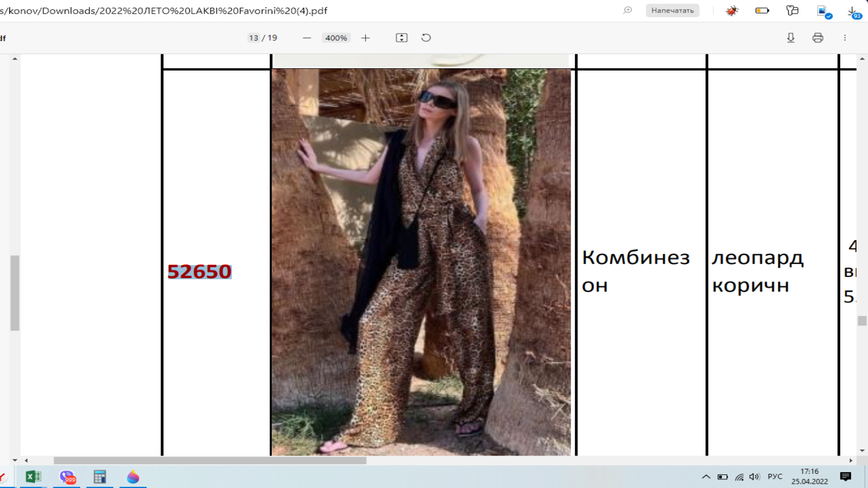Click the horizontal scrollbar right arrow
Screen dimensions: 868x488
851,460
